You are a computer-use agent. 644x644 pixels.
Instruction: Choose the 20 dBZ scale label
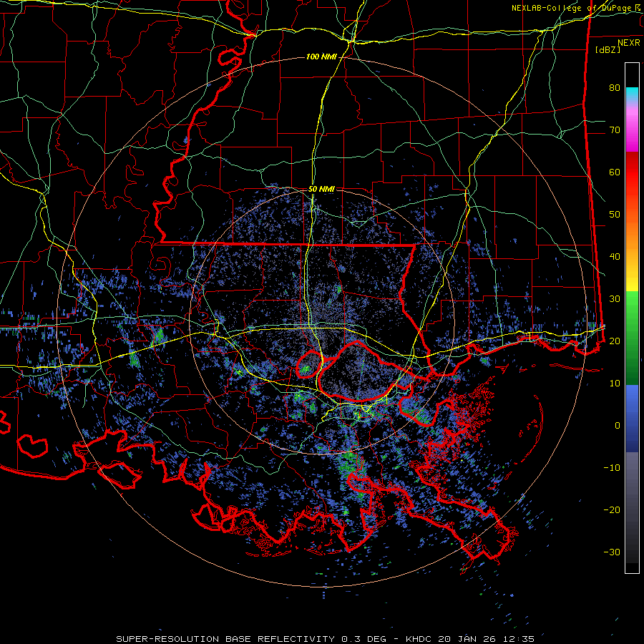[615, 341]
